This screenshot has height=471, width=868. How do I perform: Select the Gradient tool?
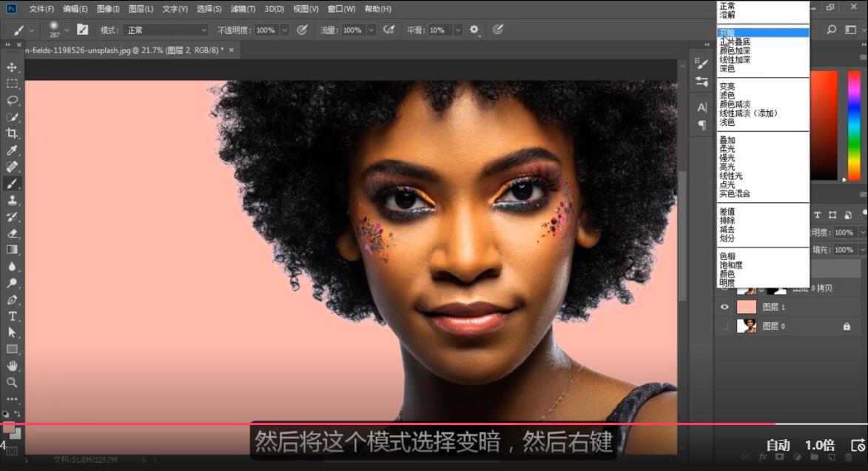pos(12,250)
